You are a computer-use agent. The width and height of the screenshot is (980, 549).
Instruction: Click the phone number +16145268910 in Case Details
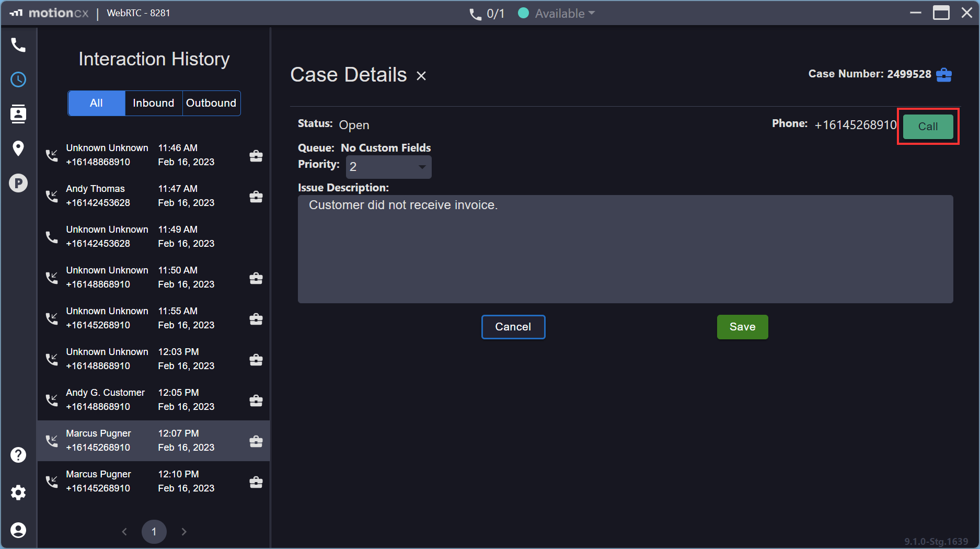click(856, 125)
